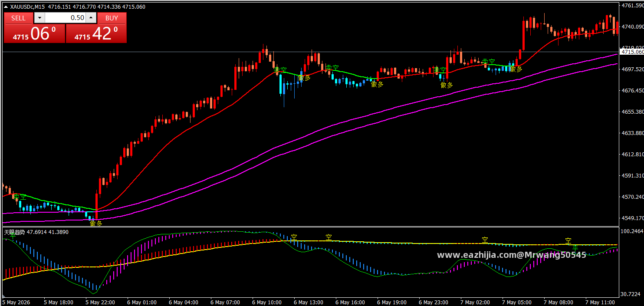
Task: Click the 4655.380 price axis label
Action: (633, 112)
